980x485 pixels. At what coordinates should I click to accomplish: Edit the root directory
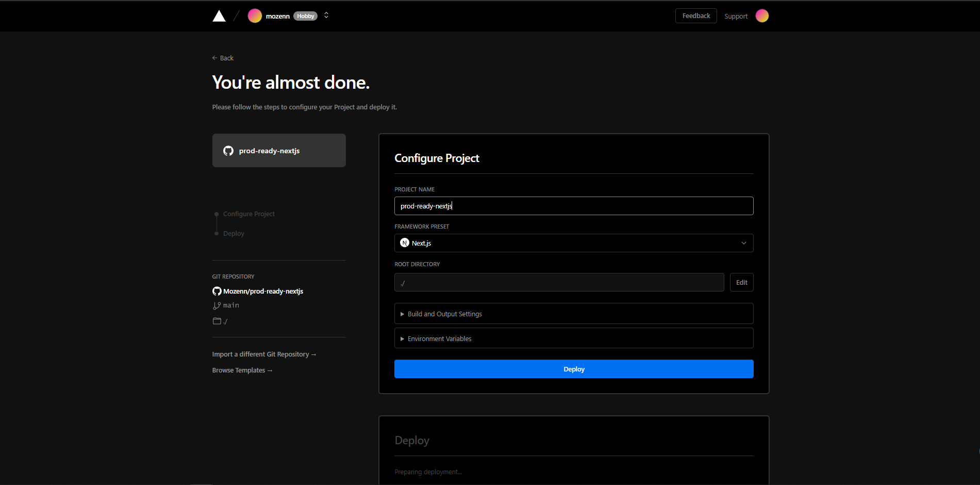(x=742, y=282)
